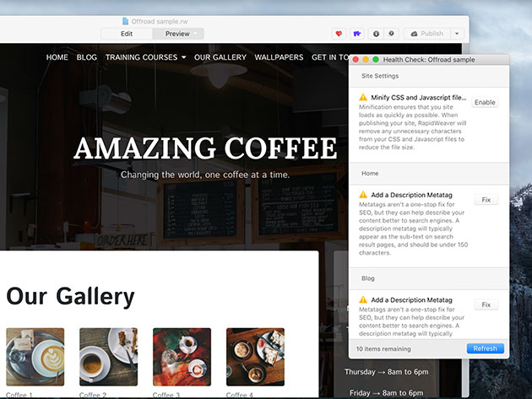Viewport: 532px width, 399px height.
Task: Open the Coffee 1 gallery thumbnail
Action: (x=35, y=357)
